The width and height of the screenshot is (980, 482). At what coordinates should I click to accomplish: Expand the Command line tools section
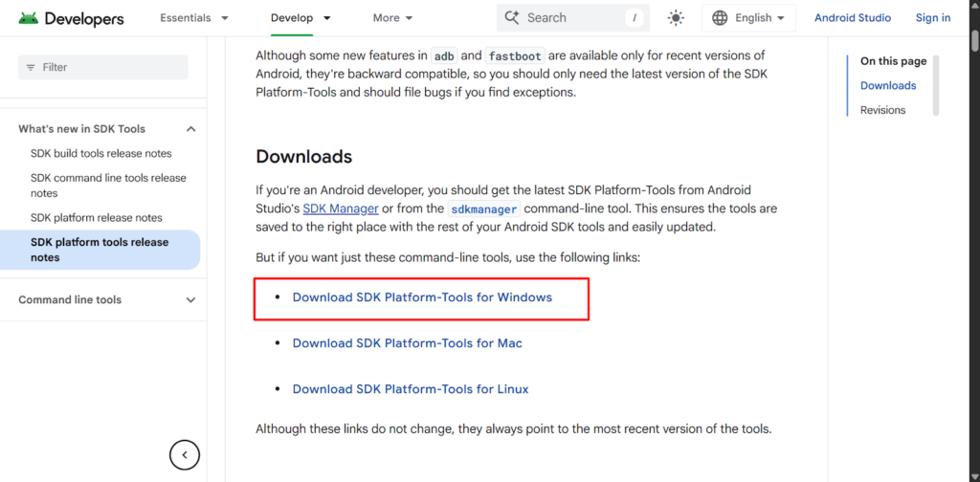(x=190, y=300)
